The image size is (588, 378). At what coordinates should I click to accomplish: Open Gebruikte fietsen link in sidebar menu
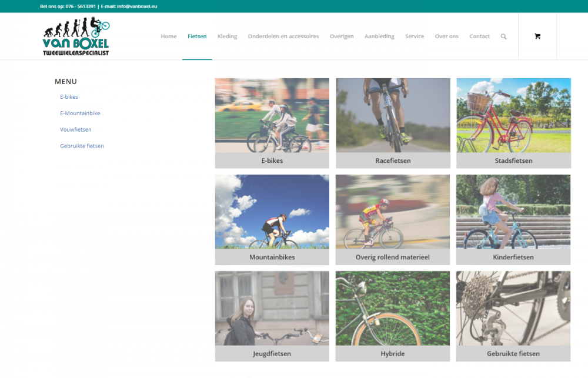point(82,146)
